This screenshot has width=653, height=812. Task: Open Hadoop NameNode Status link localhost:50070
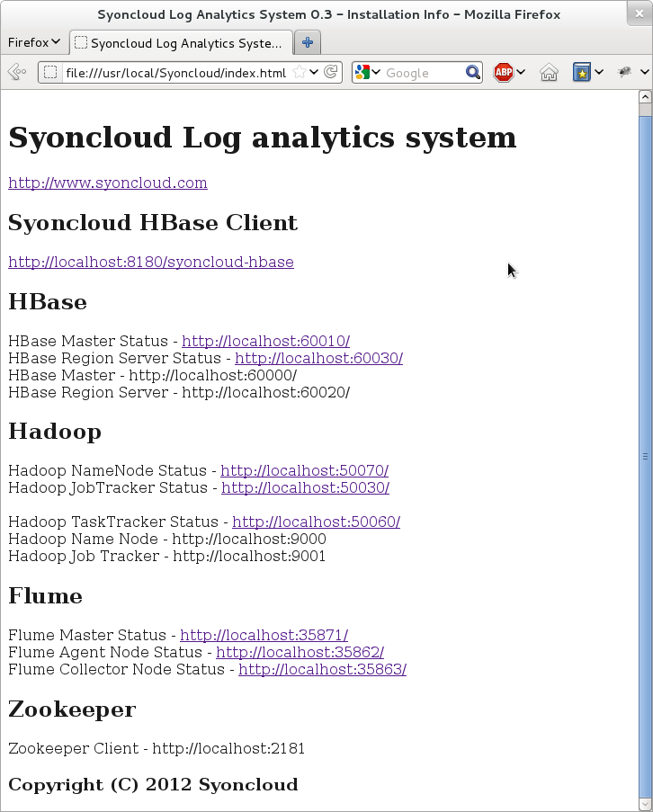tap(305, 470)
